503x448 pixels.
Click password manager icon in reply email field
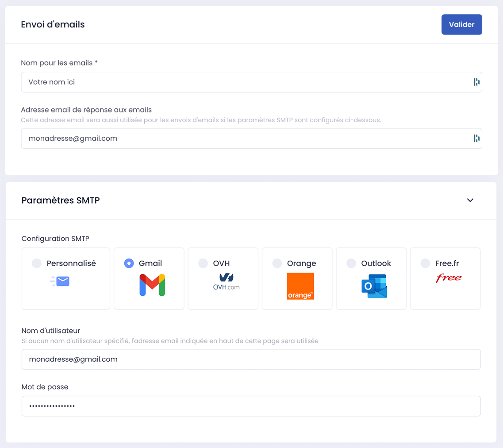[476, 139]
